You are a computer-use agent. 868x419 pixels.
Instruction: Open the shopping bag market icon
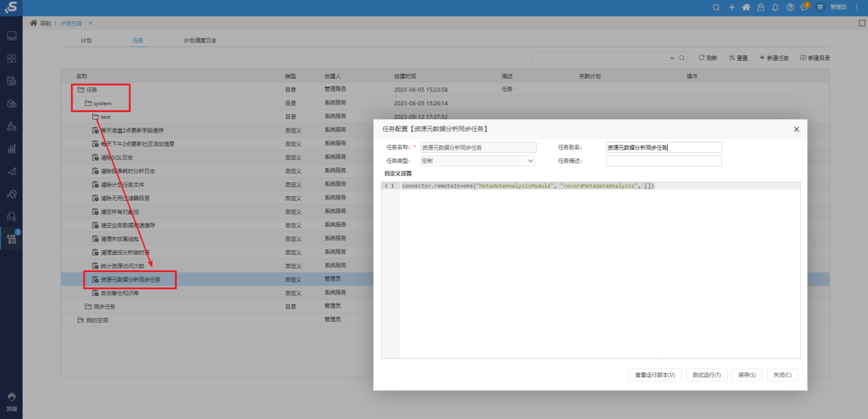click(x=761, y=7)
